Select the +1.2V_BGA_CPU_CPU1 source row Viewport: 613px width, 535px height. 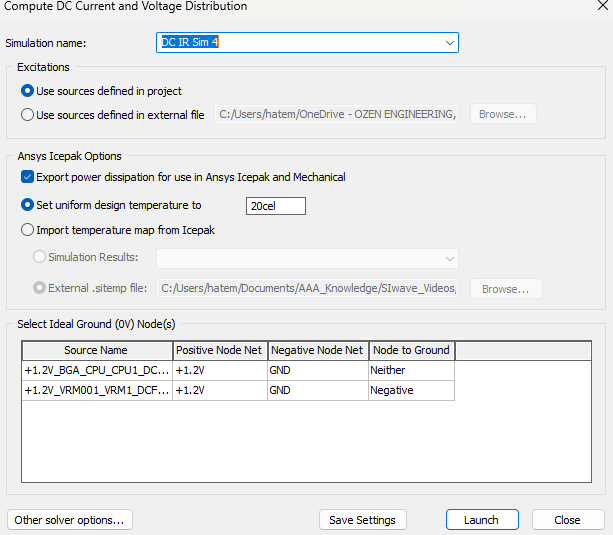pyautogui.click(x=96, y=370)
